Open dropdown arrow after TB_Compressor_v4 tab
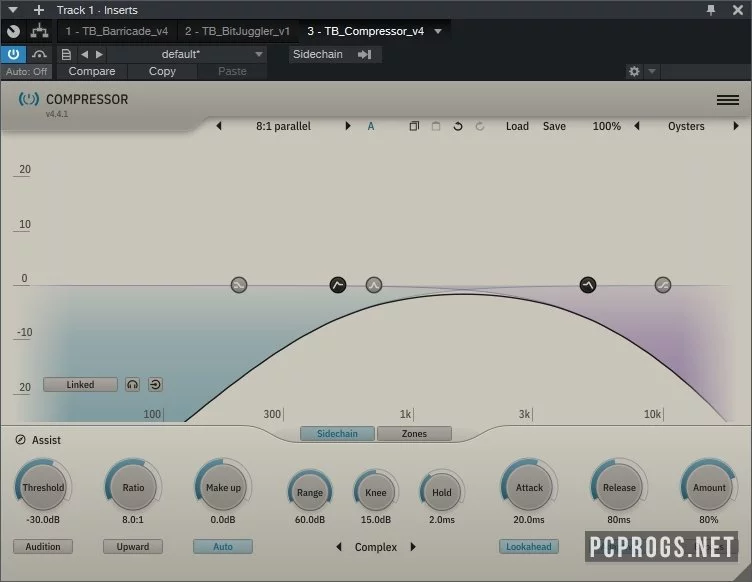 438,32
